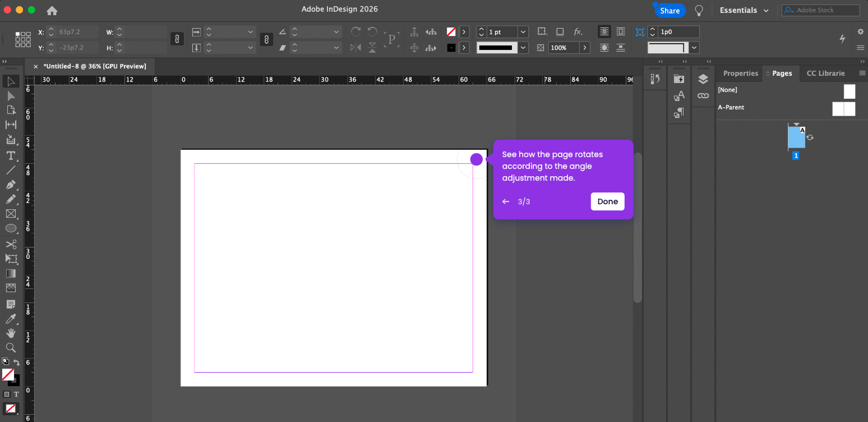Switch to the Properties tab

click(x=740, y=73)
